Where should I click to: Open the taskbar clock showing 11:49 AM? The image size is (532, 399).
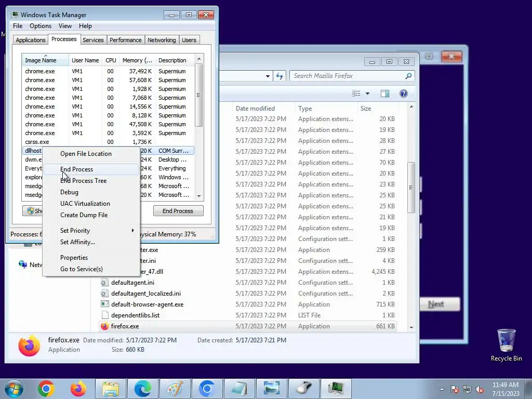(506, 389)
